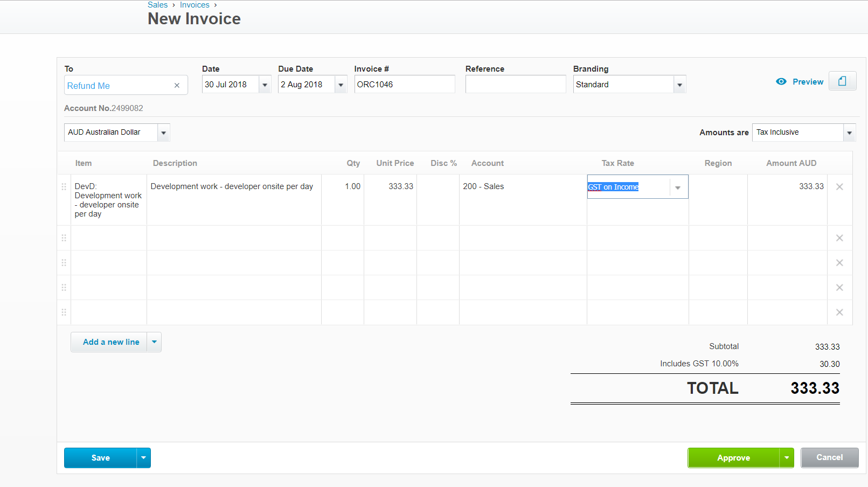The height and width of the screenshot is (487, 868).
Task: Navigate to Invoices breadcrumb link
Action: click(x=195, y=5)
